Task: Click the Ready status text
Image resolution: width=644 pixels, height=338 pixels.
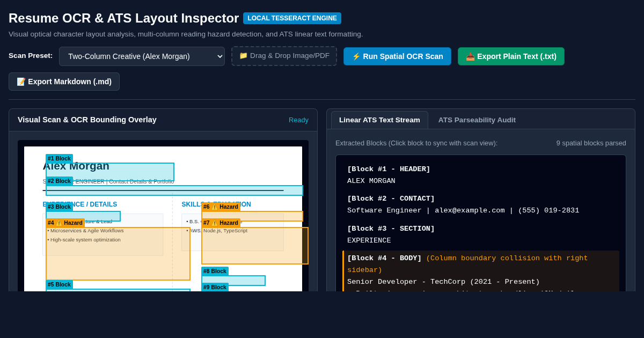Action: (x=298, y=120)
